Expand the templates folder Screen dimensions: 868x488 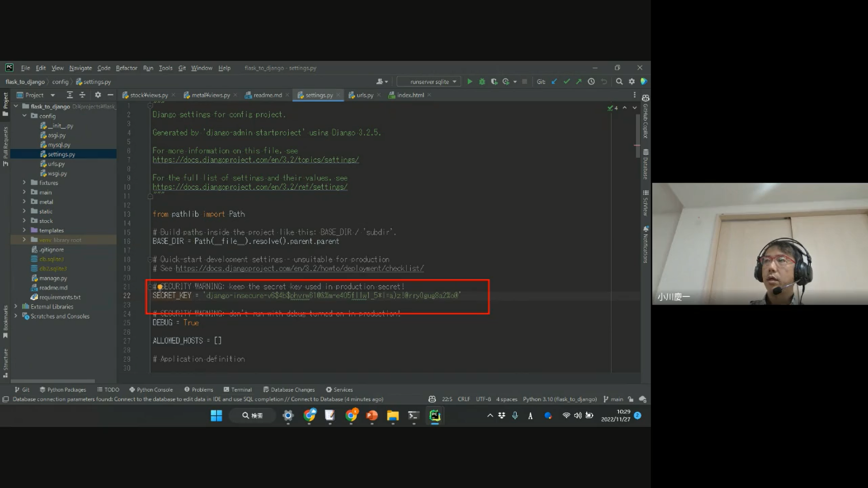click(24, 230)
